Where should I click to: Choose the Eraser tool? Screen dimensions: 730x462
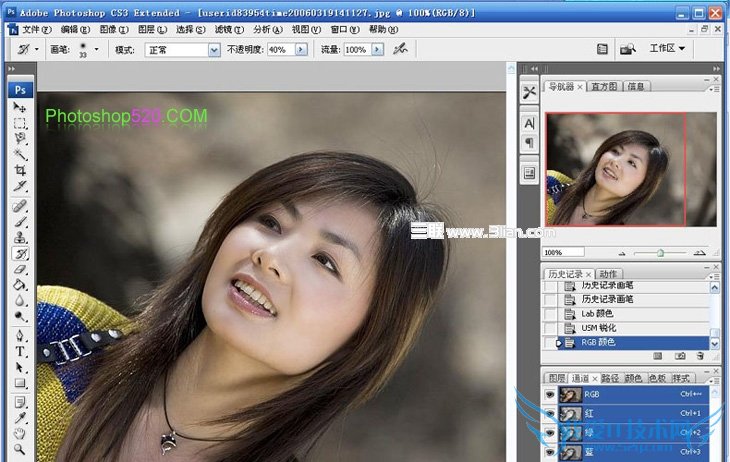click(20, 269)
